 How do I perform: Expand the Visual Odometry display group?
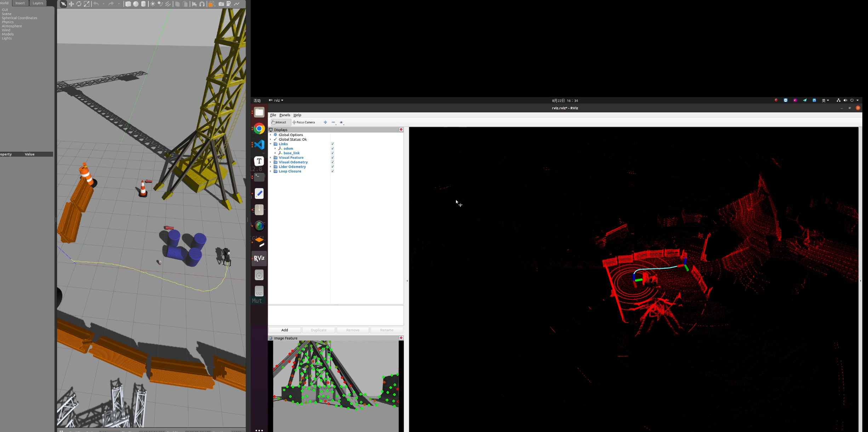[271, 162]
